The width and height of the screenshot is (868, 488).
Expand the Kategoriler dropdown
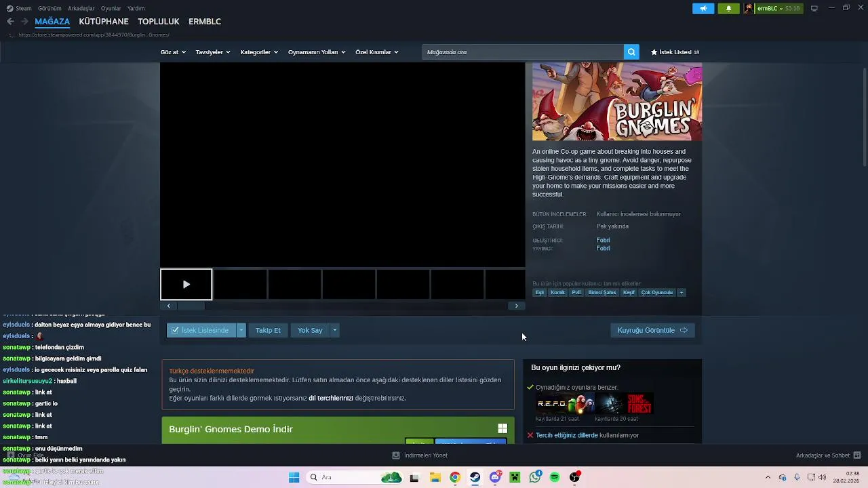259,52
